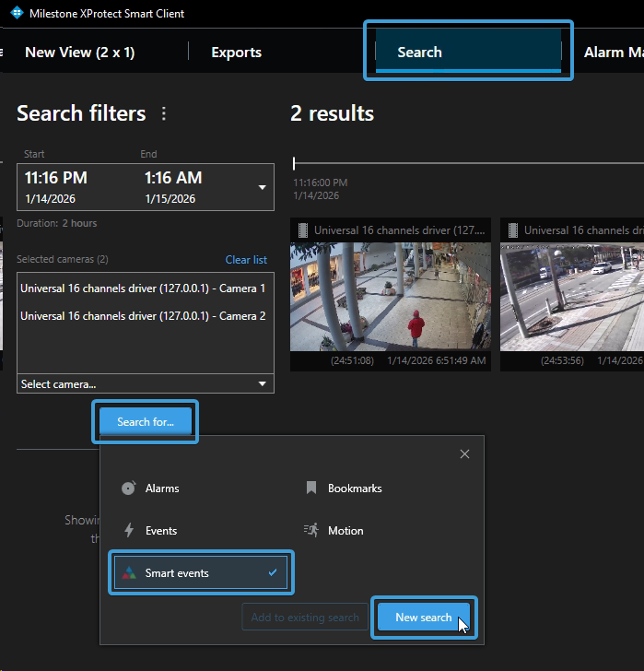Viewport: 644px width, 671px height.
Task: Click film strip icon on first result
Action: 303,230
